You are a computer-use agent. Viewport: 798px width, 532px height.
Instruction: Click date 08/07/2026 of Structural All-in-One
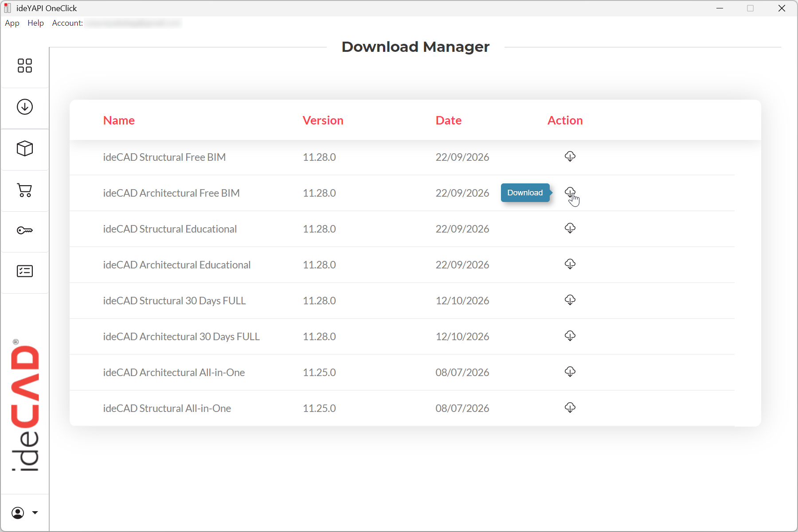[462, 408]
